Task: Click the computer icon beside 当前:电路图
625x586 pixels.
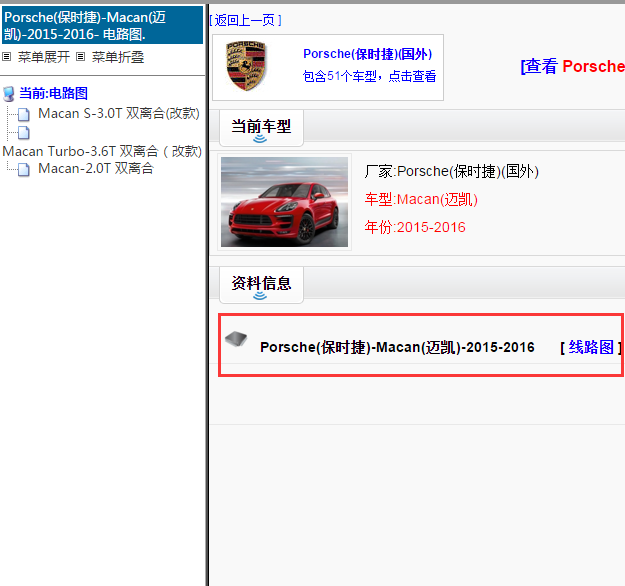Action: pos(9,94)
